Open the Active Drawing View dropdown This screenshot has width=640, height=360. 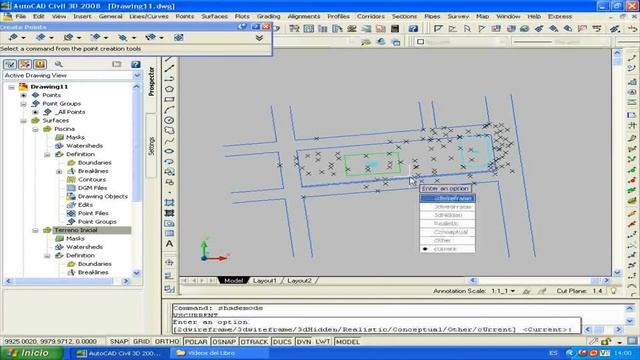(137, 76)
